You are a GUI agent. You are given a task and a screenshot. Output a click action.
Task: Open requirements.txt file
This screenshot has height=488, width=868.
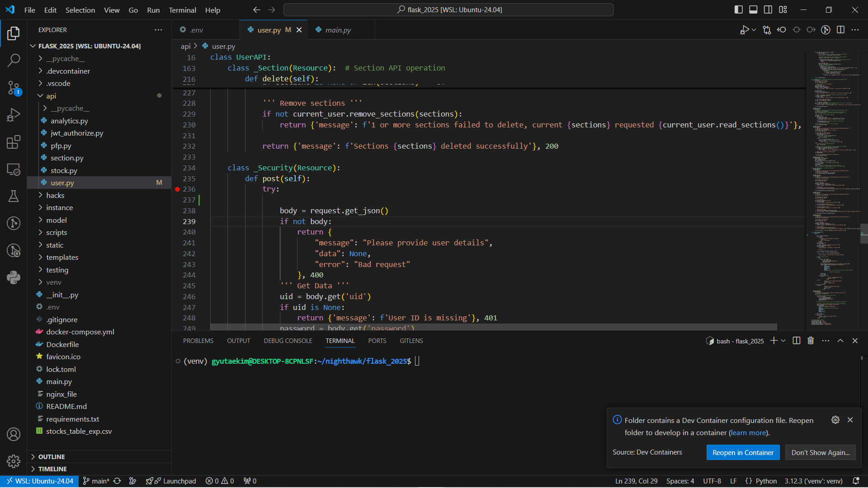click(x=72, y=419)
